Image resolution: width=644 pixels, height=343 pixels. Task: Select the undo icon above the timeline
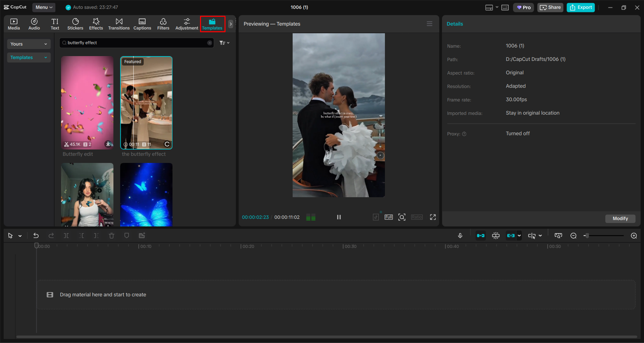coord(36,235)
